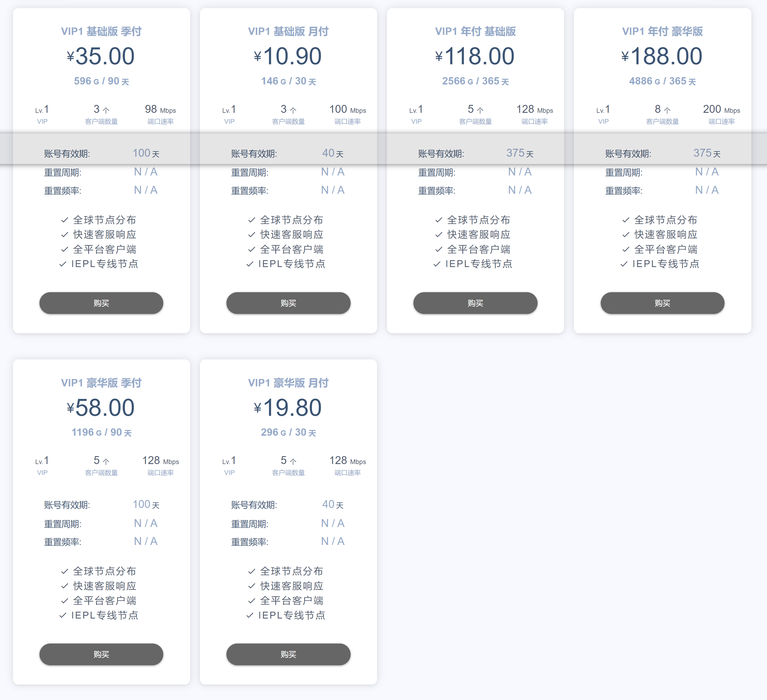Image resolution: width=767 pixels, height=700 pixels.
Task: Click 购买 button for VIP1 基础版 季付
Action: click(x=101, y=303)
